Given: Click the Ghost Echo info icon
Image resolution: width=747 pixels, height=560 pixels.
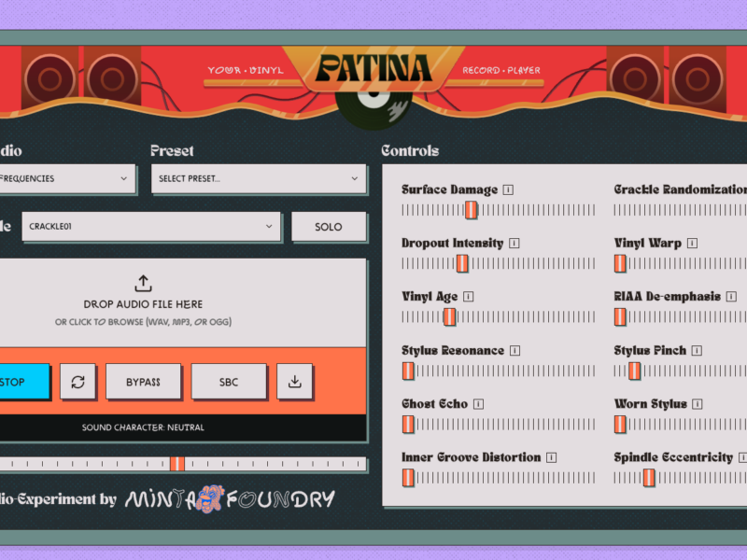Looking at the screenshot, I should pos(479,404).
